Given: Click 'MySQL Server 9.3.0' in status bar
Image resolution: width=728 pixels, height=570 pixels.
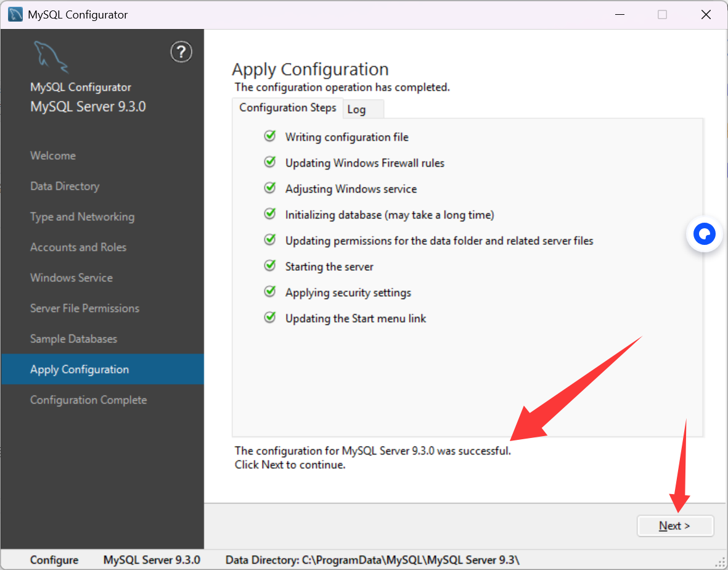Looking at the screenshot, I should pos(152,560).
